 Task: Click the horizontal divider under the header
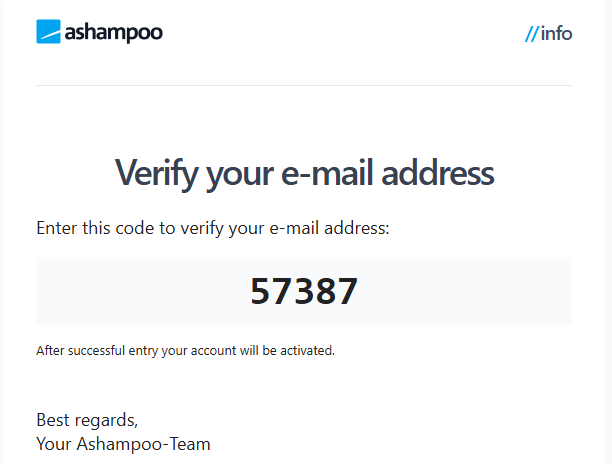pos(304,85)
